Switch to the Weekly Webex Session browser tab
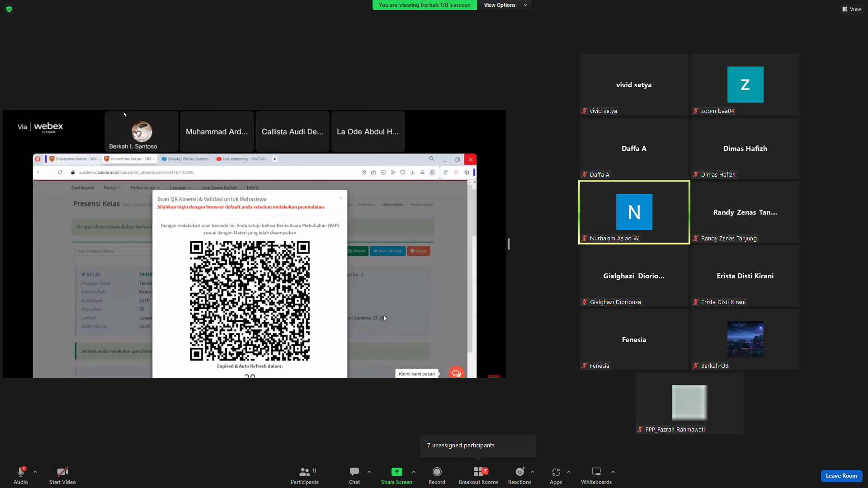 185,159
